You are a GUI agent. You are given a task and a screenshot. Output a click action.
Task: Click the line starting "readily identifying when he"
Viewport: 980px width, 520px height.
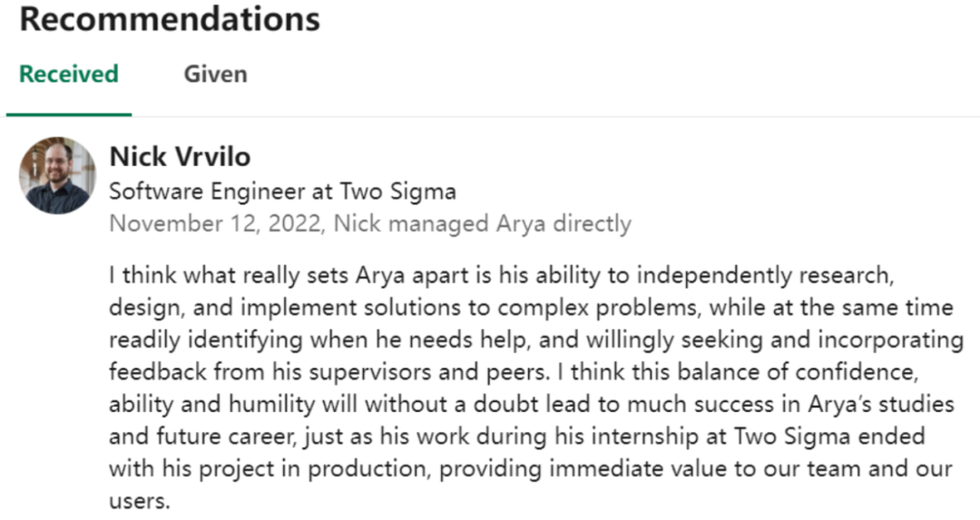pos(536,340)
